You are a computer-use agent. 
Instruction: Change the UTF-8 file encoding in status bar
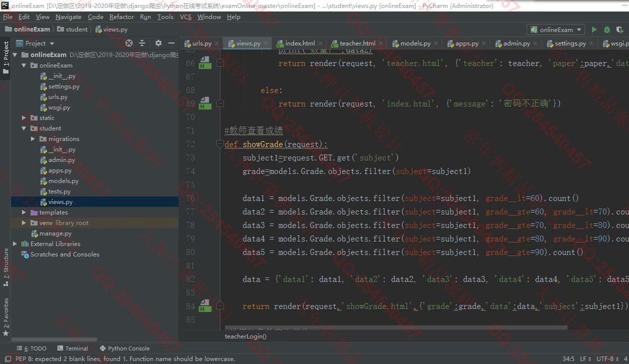(607, 359)
